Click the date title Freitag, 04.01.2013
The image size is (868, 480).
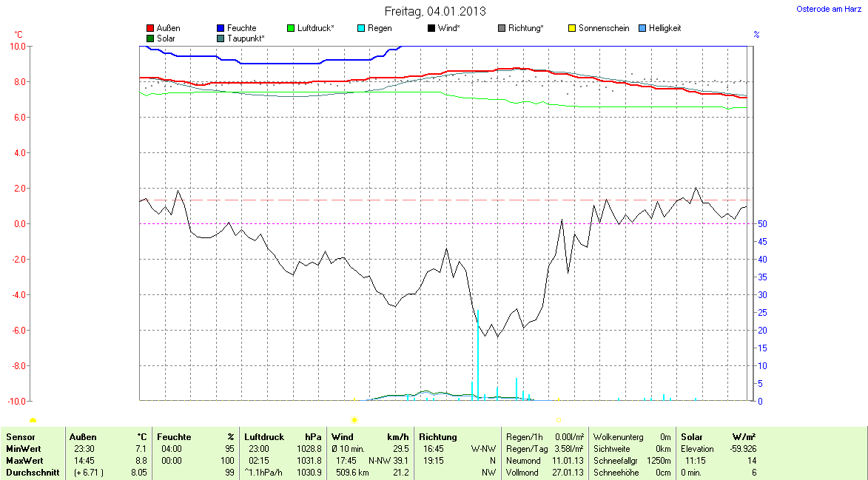[435, 11]
